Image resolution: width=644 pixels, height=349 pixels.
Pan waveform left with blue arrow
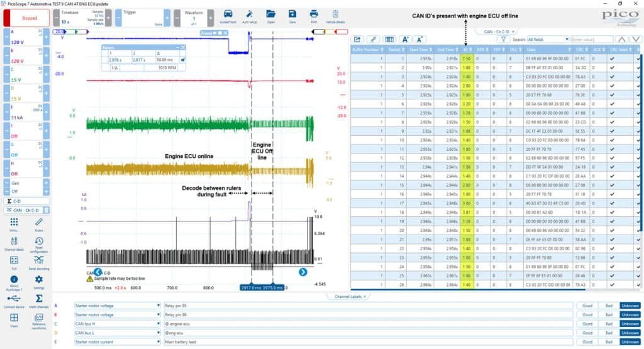pyautogui.click(x=97, y=272)
